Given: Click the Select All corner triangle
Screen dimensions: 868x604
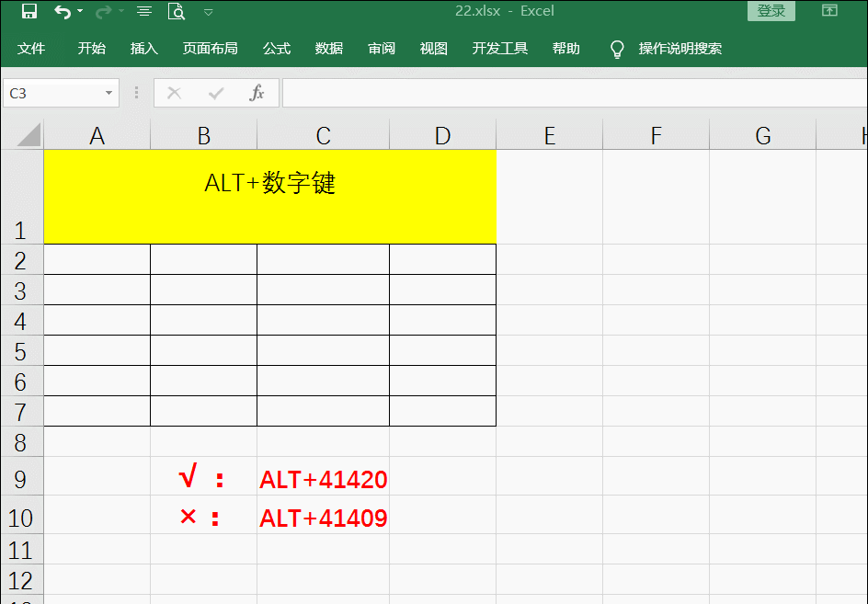Looking at the screenshot, I should [x=29, y=134].
